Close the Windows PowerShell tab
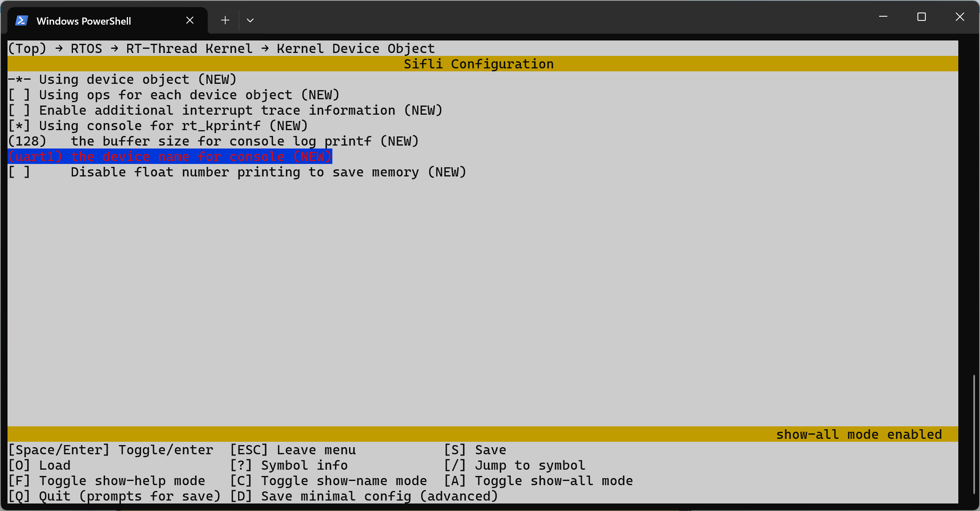This screenshot has height=511, width=980. (190, 20)
